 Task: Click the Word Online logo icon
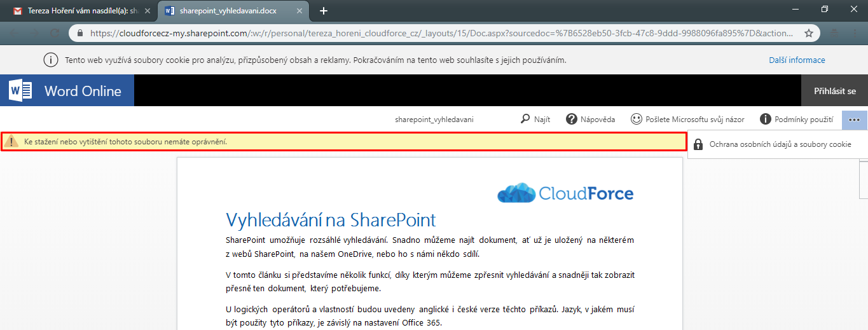[20, 90]
